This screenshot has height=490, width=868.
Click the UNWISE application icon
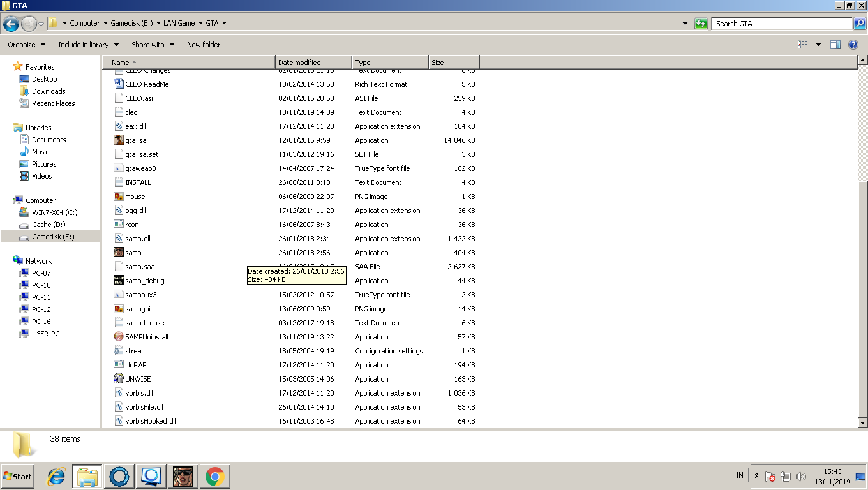(119, 379)
